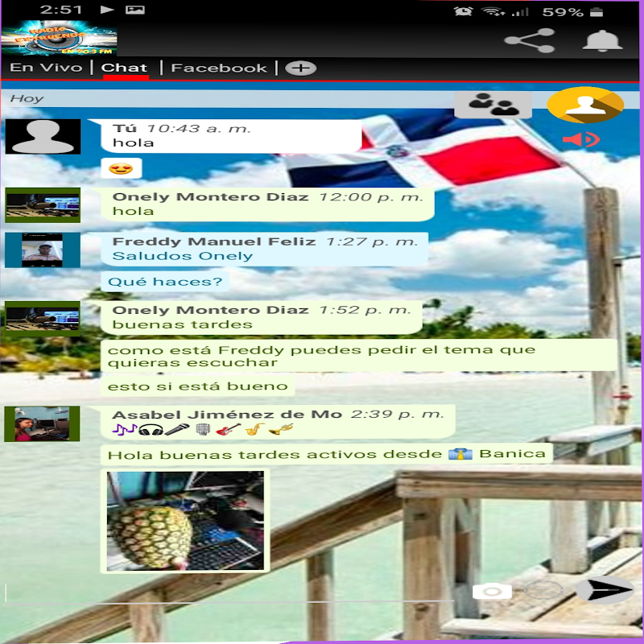644x644 pixels.
Task: Select message "Saludos Onely"
Action: click(x=183, y=256)
